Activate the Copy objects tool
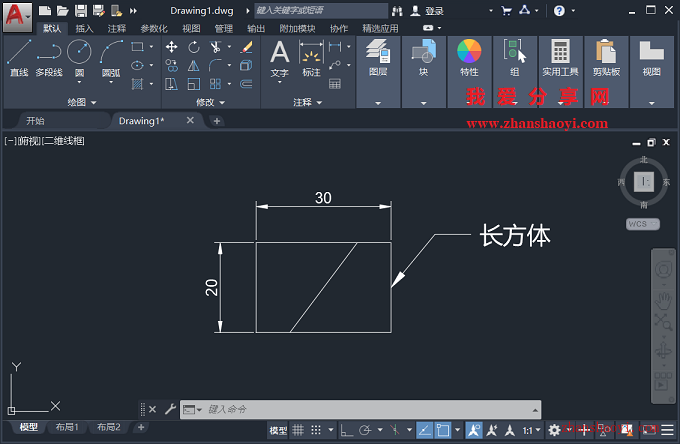This screenshot has width=680, height=444. [x=171, y=65]
